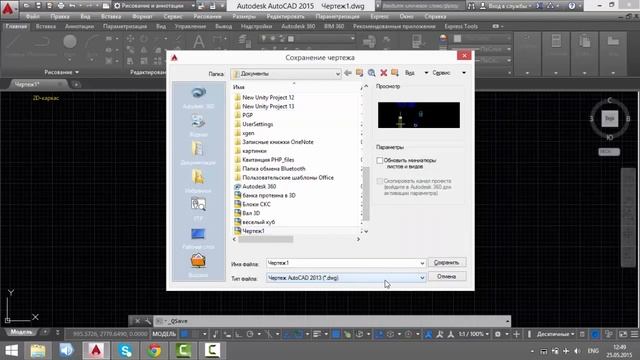Select the drawing file Вал 3D
This screenshot has width=640, height=360.
point(247,213)
